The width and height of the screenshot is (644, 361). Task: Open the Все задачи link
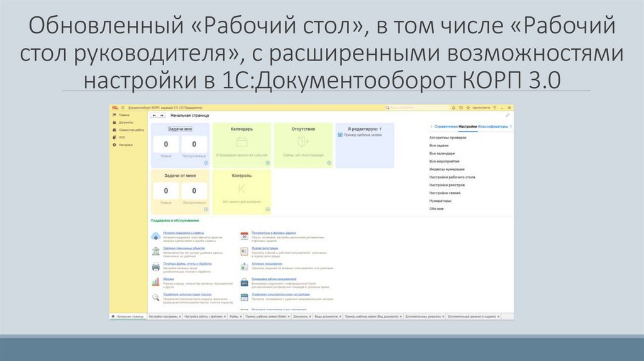439,145
